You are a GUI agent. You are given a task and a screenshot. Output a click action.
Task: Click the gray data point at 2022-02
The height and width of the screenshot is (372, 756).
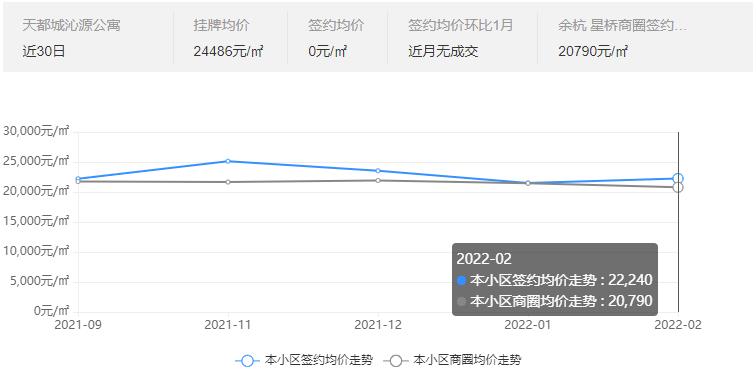click(678, 187)
